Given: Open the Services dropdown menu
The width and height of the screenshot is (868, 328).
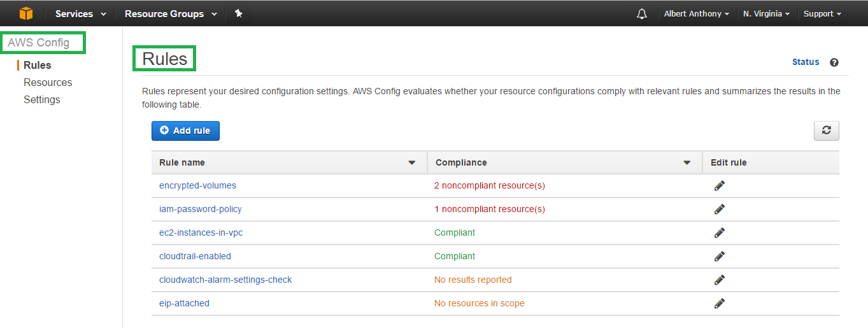Looking at the screenshot, I should pyautogui.click(x=81, y=13).
